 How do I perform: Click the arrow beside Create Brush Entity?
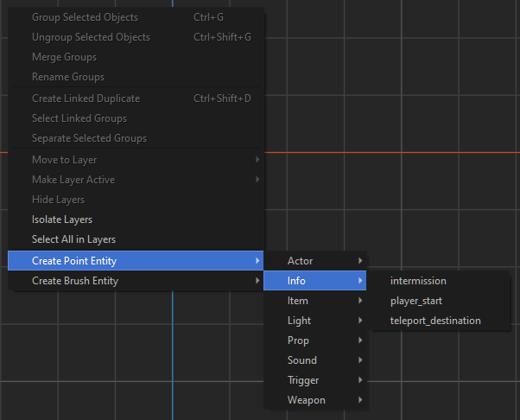click(x=257, y=281)
